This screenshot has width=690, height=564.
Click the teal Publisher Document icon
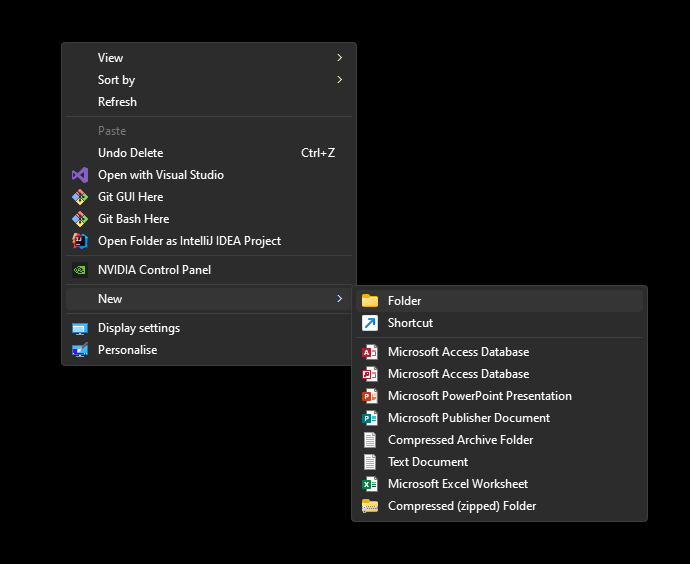(x=370, y=418)
